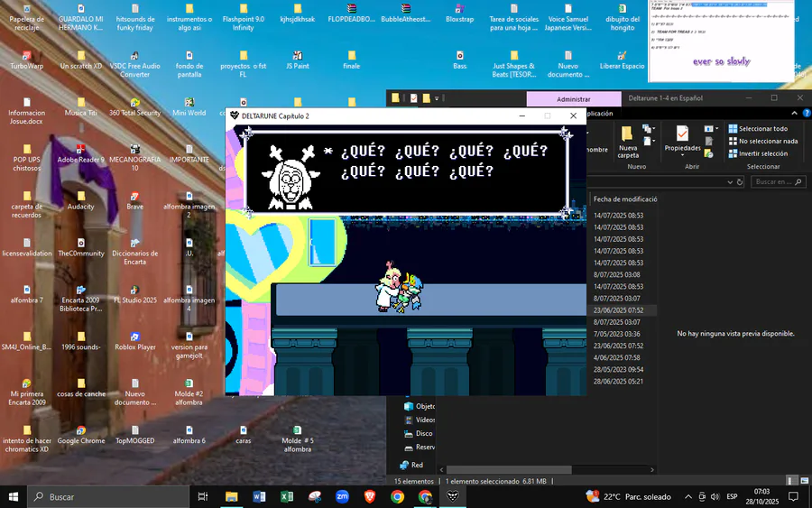
Task: Click quick access properties checkmark icon
Action: pos(413,97)
